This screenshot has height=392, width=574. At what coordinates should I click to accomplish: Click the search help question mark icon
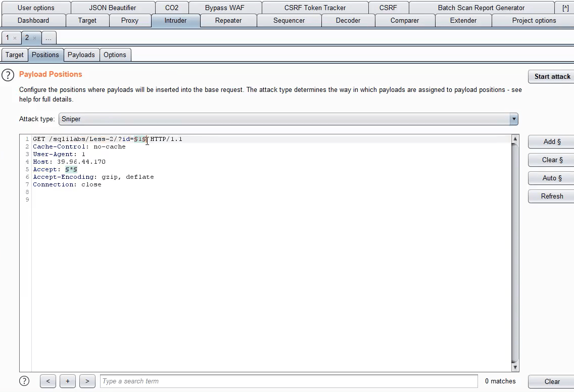(24, 381)
